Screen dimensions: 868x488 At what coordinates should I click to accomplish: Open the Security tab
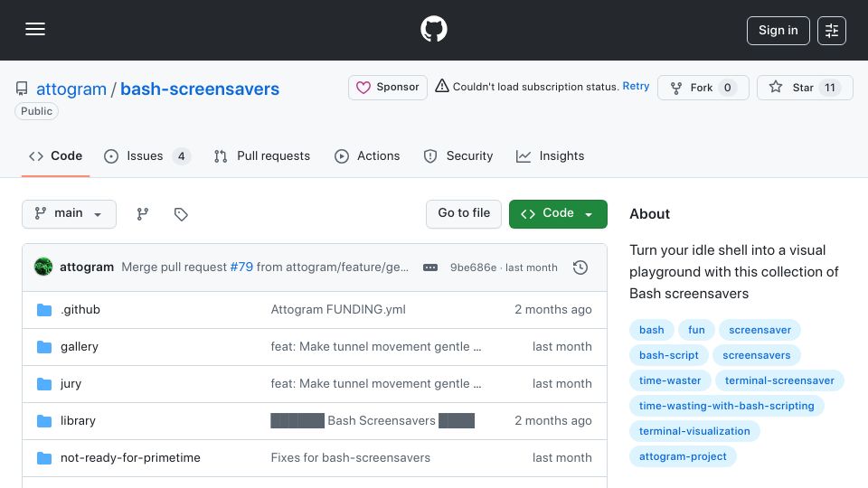tap(458, 156)
